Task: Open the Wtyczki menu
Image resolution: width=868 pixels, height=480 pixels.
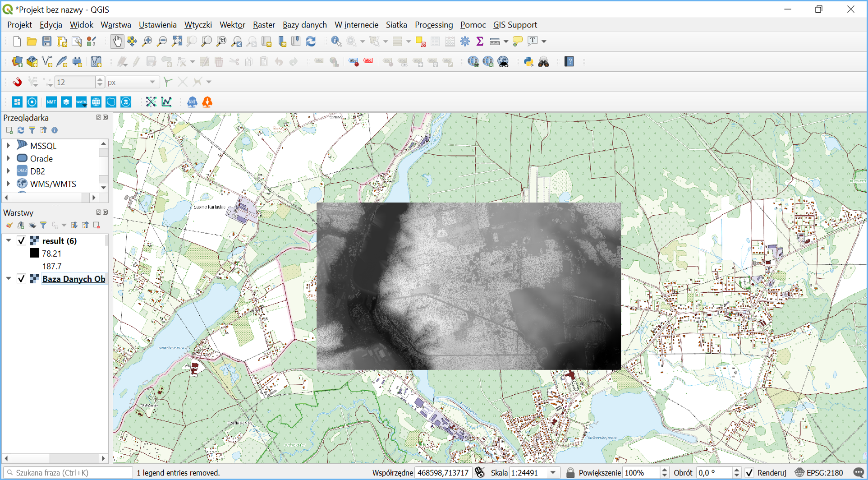Action: point(197,25)
